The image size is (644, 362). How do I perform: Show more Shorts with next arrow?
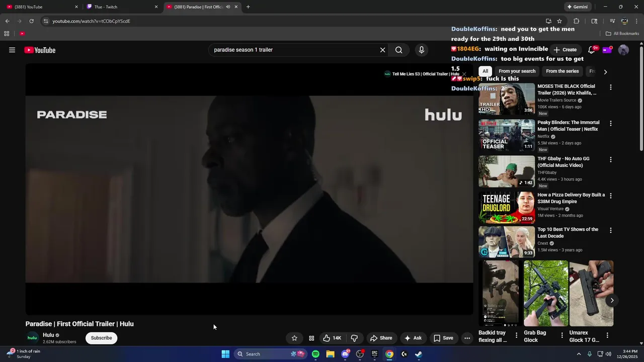pos(612,300)
